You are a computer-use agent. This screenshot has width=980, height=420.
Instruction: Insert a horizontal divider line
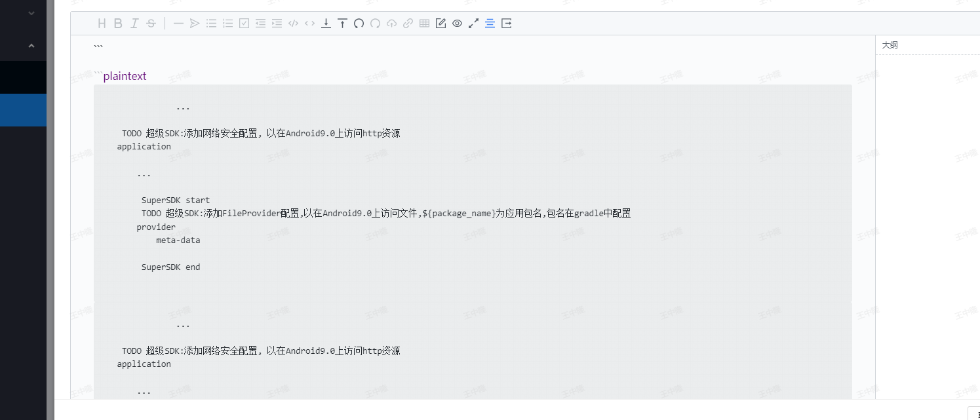(178, 24)
